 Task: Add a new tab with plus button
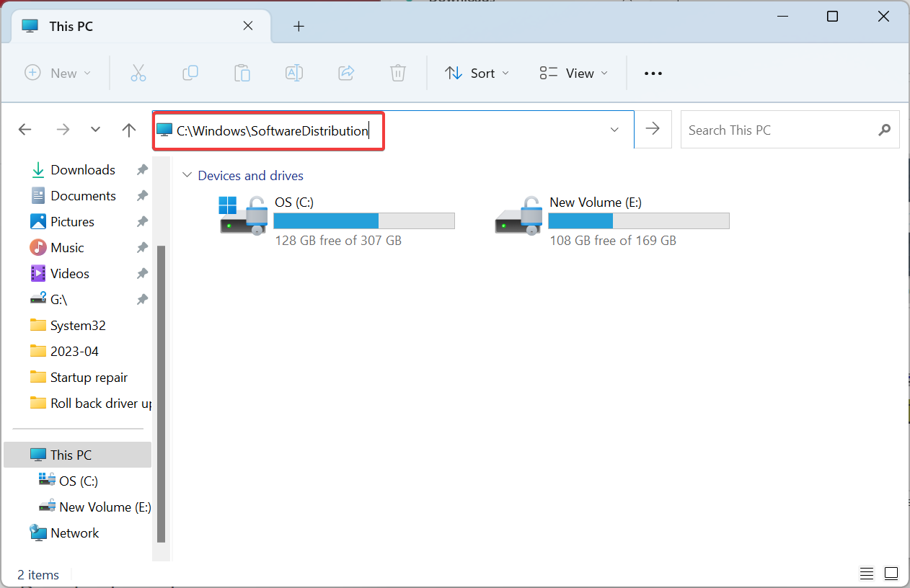299,27
